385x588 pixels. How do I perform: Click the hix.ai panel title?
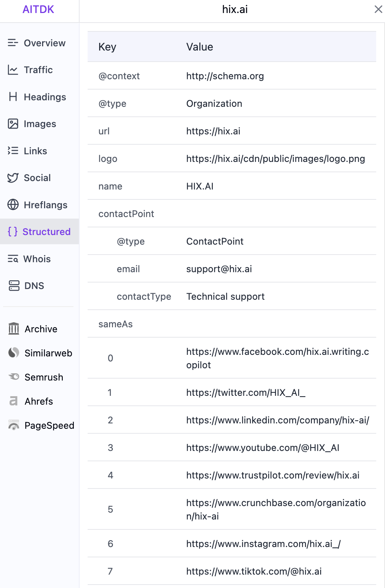coord(235,9)
